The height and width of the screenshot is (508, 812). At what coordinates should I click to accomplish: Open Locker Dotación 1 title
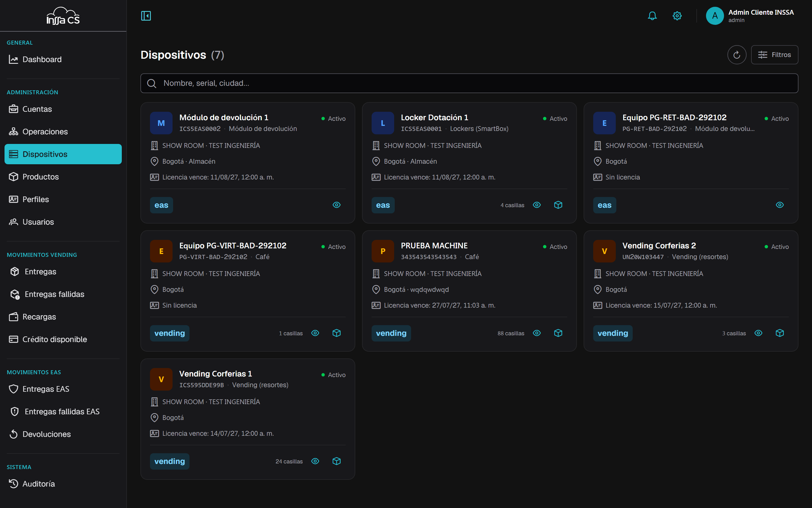click(434, 118)
